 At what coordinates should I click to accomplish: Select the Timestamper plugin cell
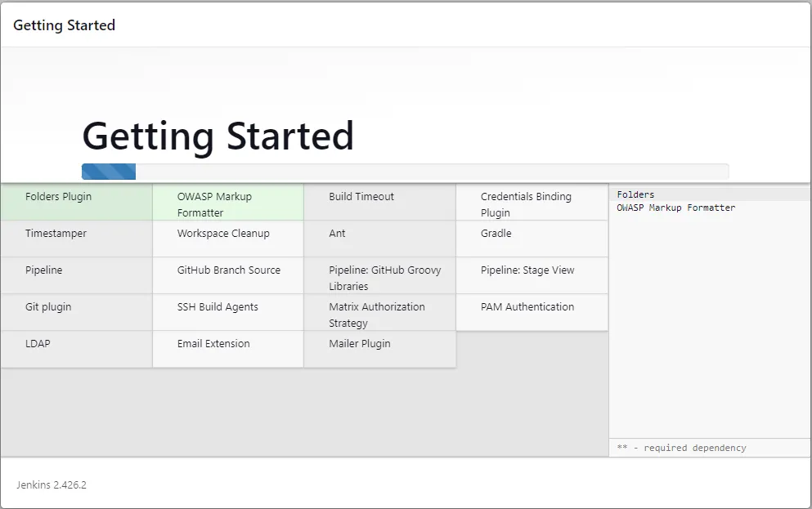click(76, 239)
